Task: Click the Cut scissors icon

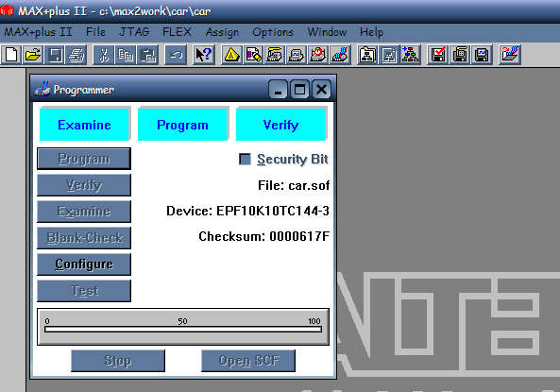Action: (x=104, y=55)
